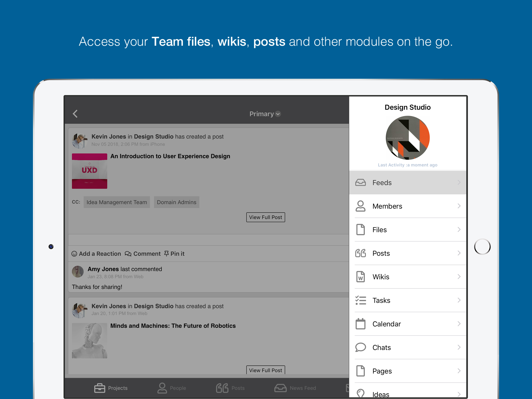Open the Wikis module icon

pyautogui.click(x=360, y=277)
